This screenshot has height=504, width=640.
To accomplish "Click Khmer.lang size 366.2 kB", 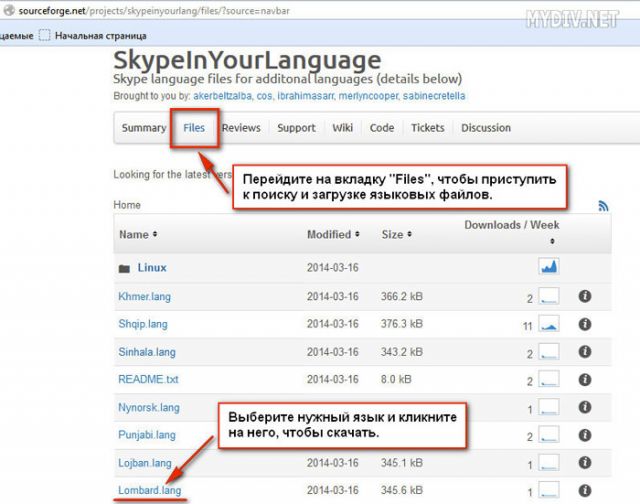I will coord(402,297).
